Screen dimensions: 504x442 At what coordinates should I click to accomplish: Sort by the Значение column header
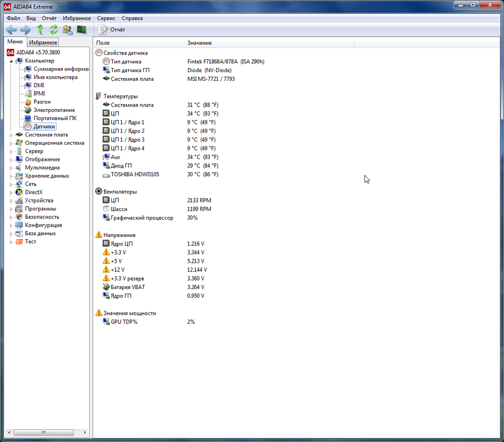click(269, 43)
